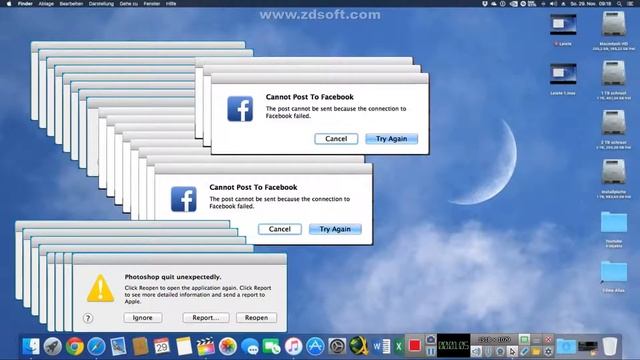Screen dimensions: 640x360
Task: Open recorder output folder icon
Action: click(x=536, y=351)
